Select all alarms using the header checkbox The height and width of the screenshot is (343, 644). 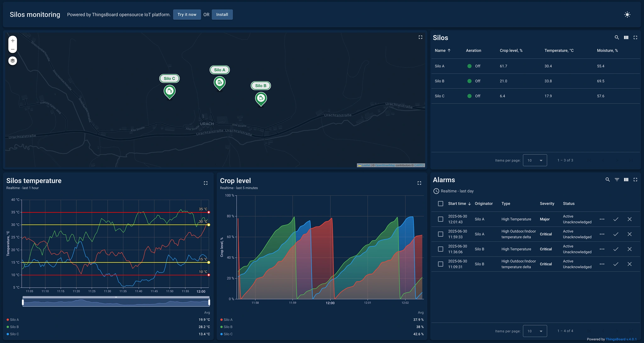[440, 204]
